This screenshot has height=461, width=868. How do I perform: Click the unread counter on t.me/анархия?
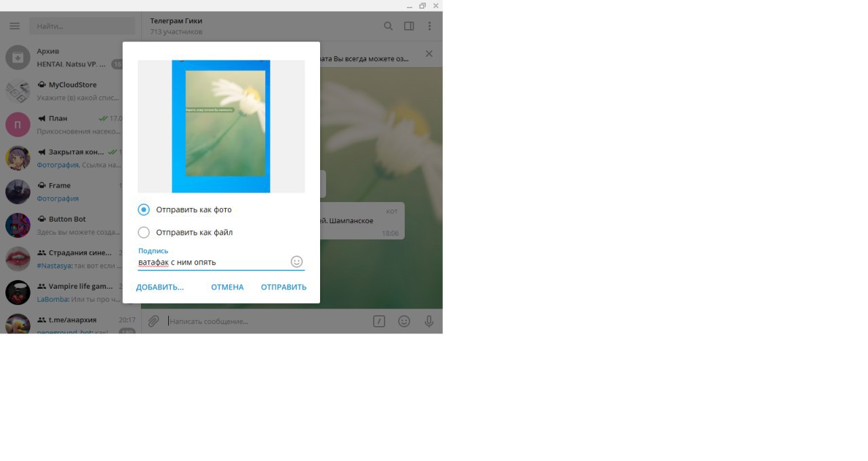pos(127,332)
